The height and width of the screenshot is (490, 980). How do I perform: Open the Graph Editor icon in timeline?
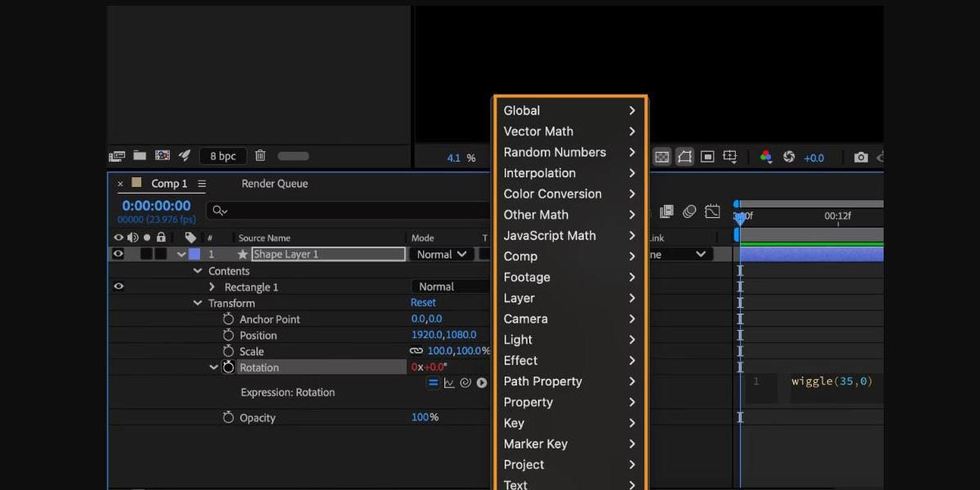tap(712, 212)
